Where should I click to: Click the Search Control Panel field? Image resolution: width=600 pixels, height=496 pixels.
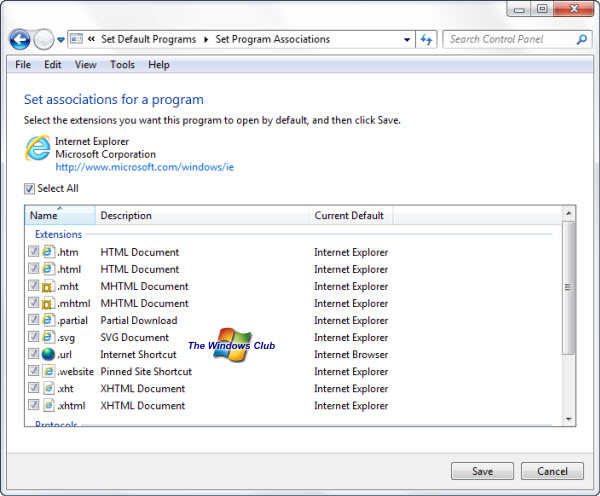510,40
